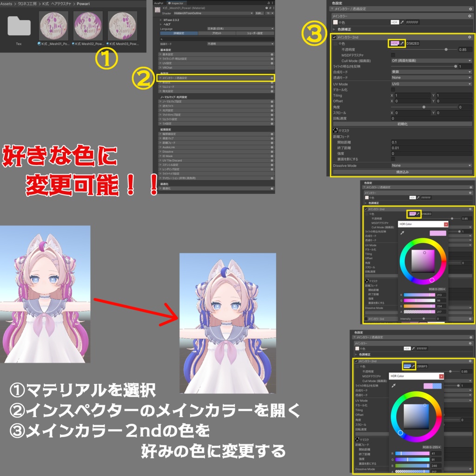Open the Language dropdown set to 日本語

click(x=240, y=28)
